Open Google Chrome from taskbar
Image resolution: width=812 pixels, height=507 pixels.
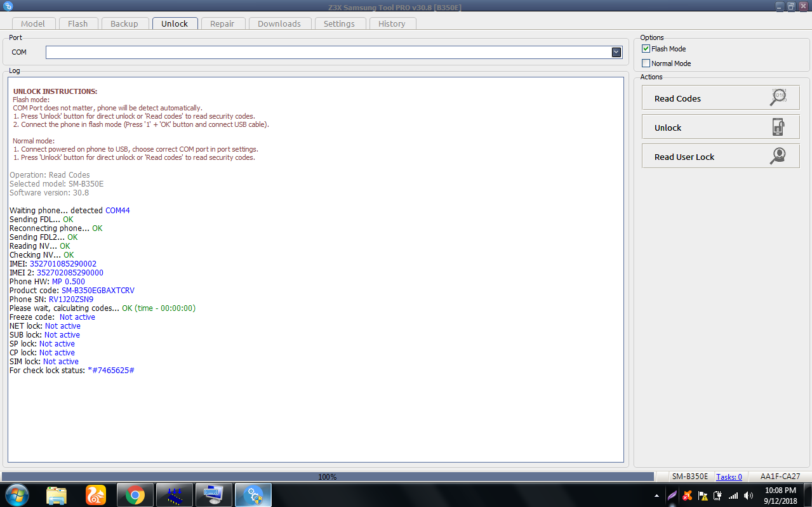pyautogui.click(x=135, y=495)
